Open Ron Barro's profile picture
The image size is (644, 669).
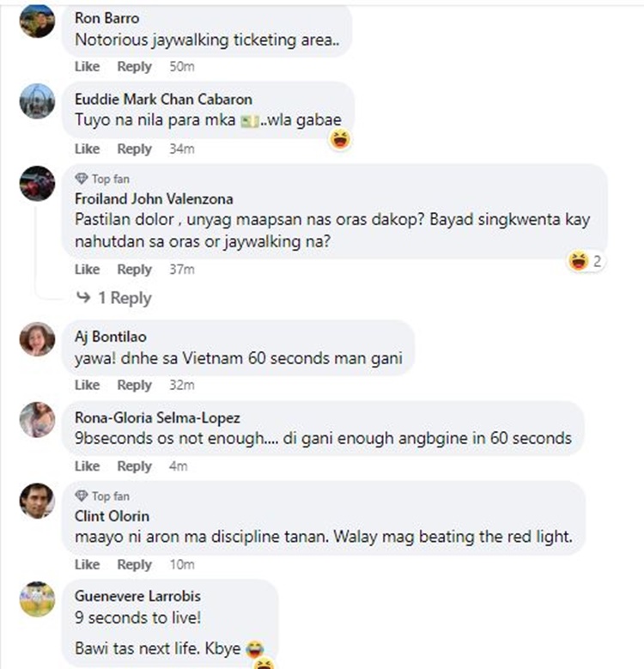pos(37,21)
